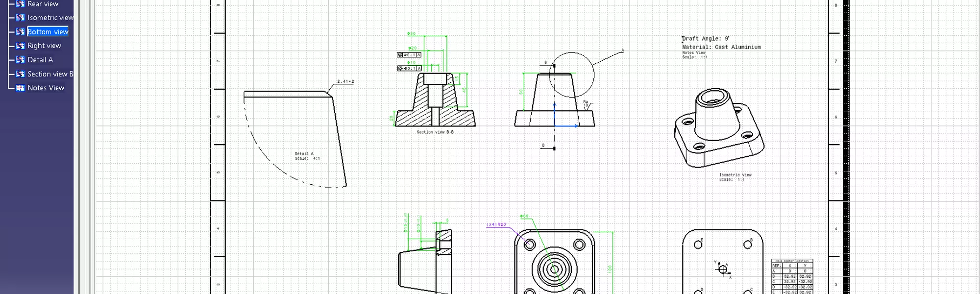
Task: Select the 20 base thickness dimension
Action: [391, 118]
